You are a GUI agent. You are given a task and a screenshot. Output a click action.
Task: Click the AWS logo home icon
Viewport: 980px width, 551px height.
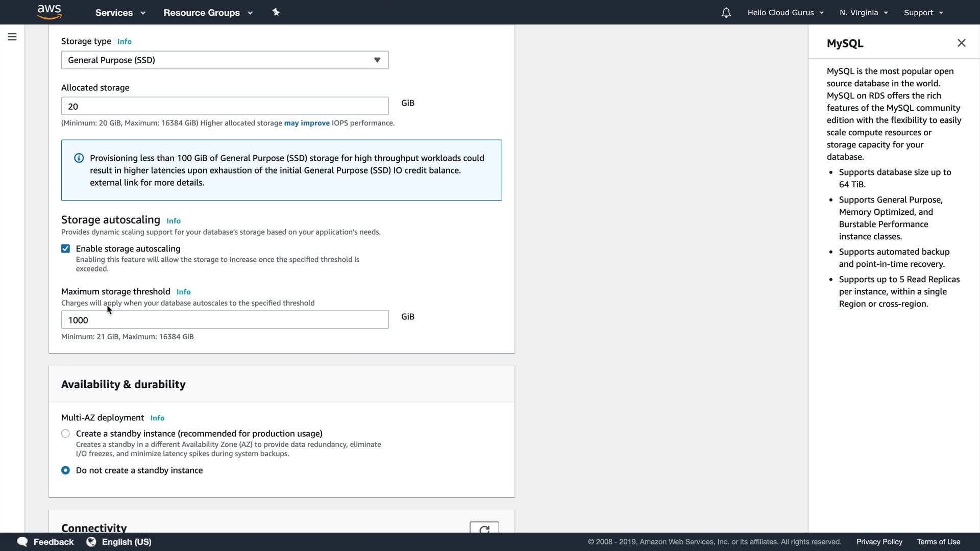pyautogui.click(x=50, y=12)
